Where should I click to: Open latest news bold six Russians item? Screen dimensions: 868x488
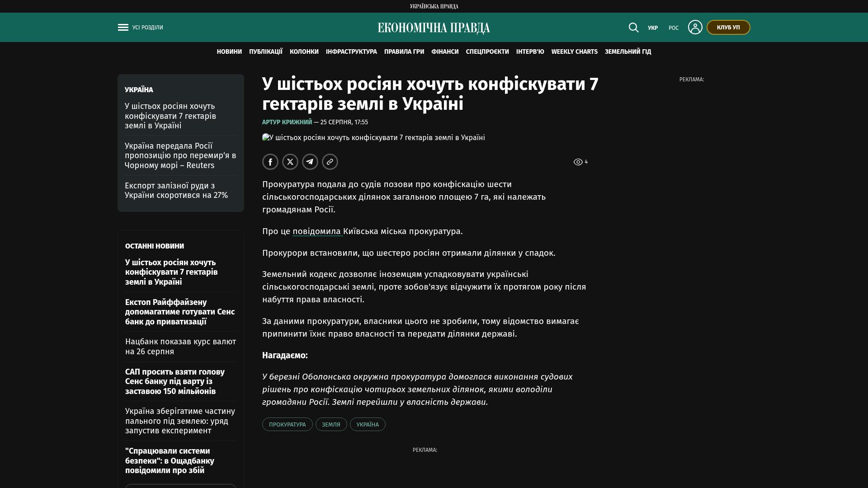171,272
